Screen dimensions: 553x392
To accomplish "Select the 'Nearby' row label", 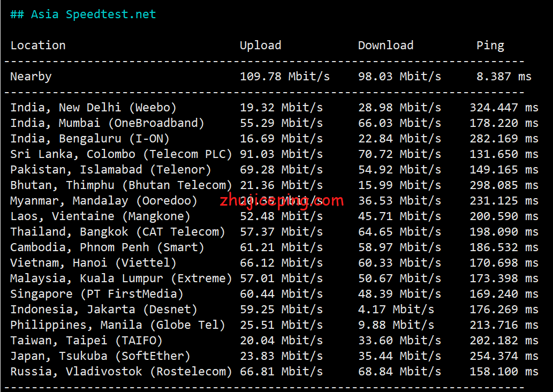I will click(x=31, y=77).
